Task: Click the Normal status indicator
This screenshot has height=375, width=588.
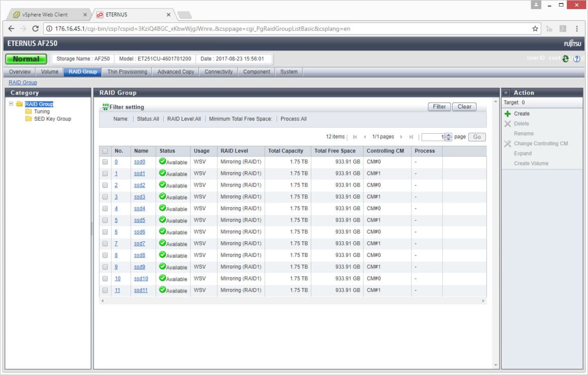Action: pos(26,59)
